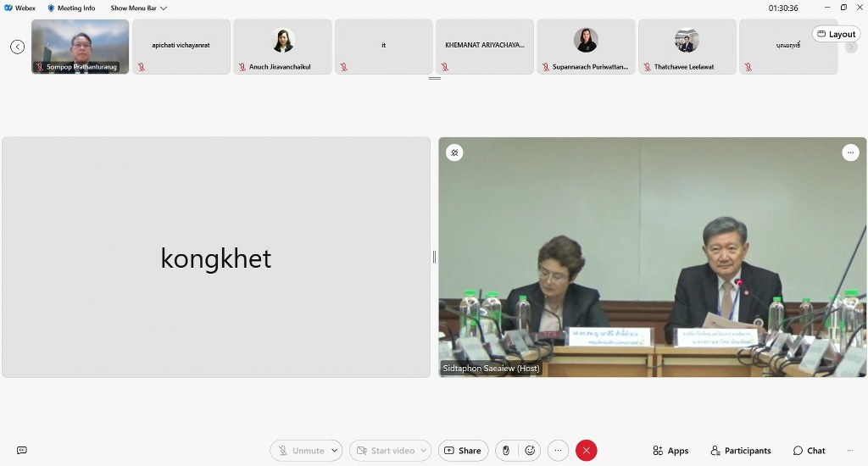The width and height of the screenshot is (868, 466).
Task: Toggle the Participants panel
Action: tap(741, 451)
